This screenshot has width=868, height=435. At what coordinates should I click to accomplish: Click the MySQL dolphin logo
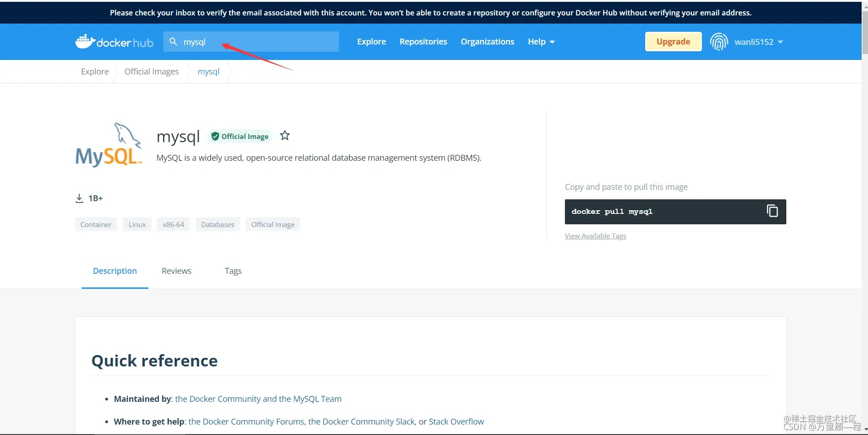point(109,145)
